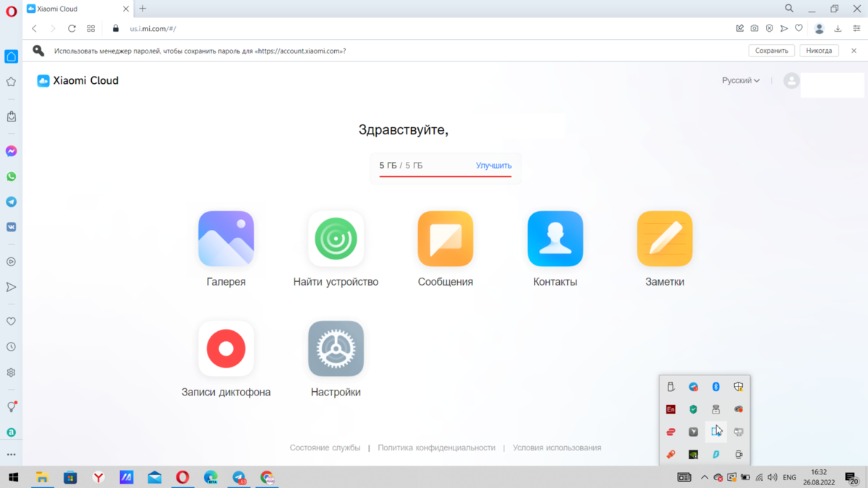
Task: Click Сохранить to save the password
Action: (x=772, y=51)
